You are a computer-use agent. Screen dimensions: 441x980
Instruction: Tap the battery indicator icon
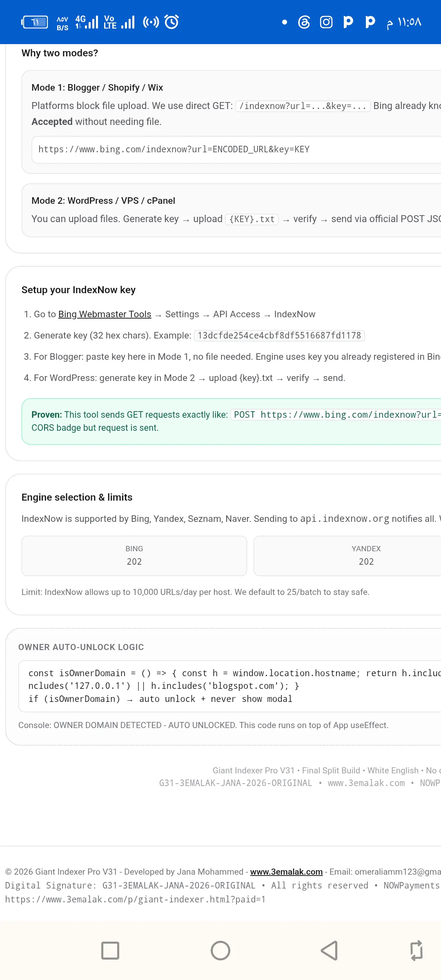[35, 22]
